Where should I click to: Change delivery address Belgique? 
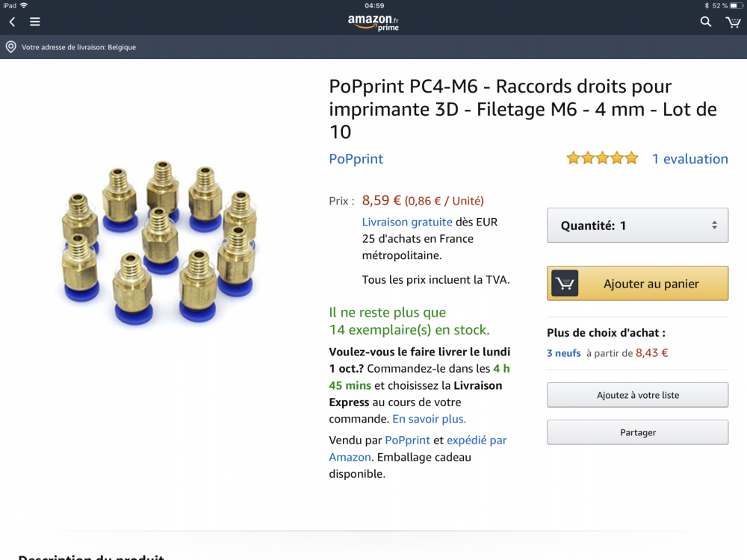78,47
